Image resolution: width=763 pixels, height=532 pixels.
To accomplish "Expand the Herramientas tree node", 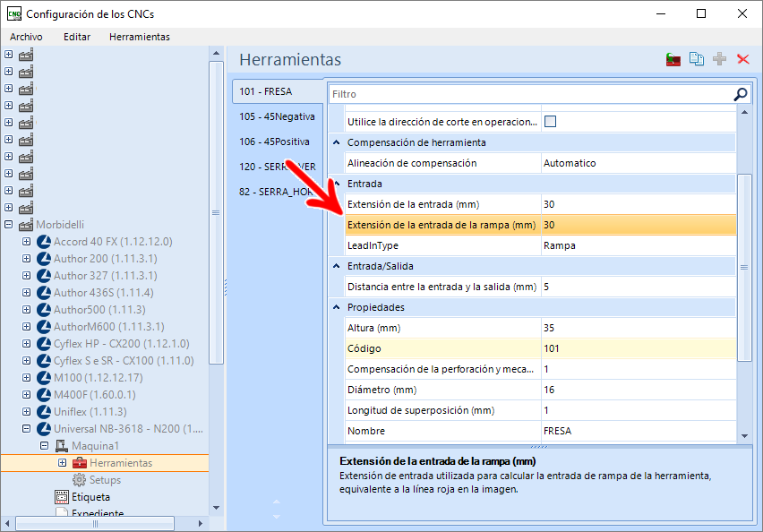I will click(63, 463).
